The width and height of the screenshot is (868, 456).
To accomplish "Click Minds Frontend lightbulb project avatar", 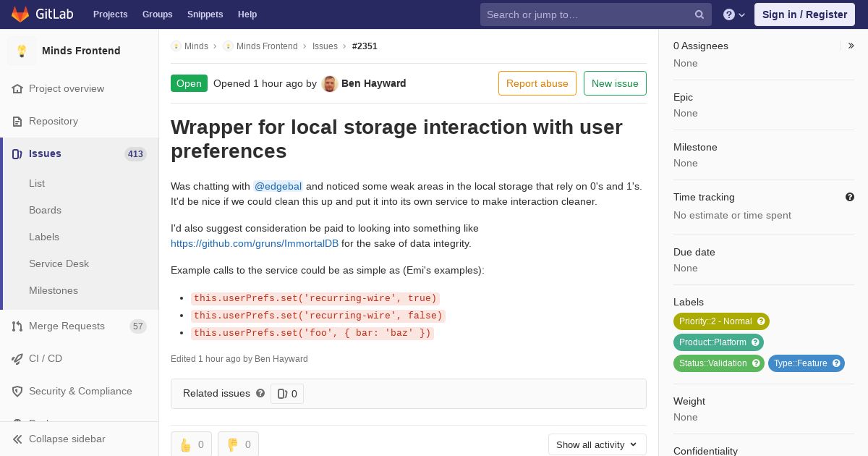I will tap(22, 51).
